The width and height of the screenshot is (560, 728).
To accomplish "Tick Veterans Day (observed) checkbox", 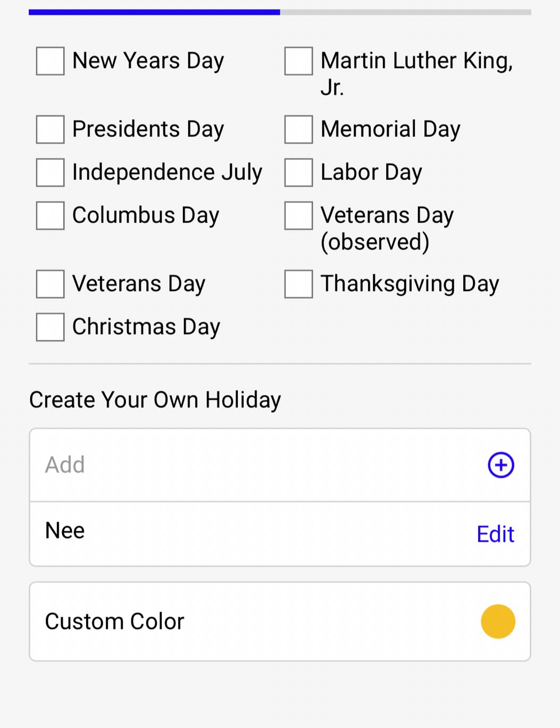I will [x=298, y=215].
